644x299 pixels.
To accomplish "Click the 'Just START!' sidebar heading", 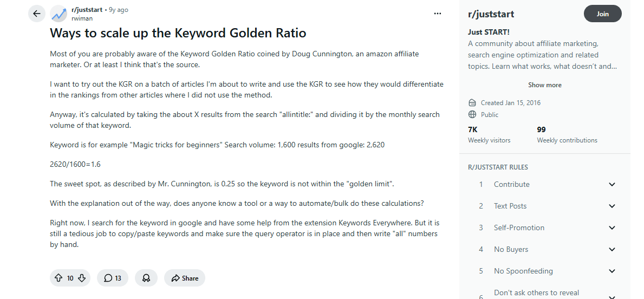I will [489, 32].
